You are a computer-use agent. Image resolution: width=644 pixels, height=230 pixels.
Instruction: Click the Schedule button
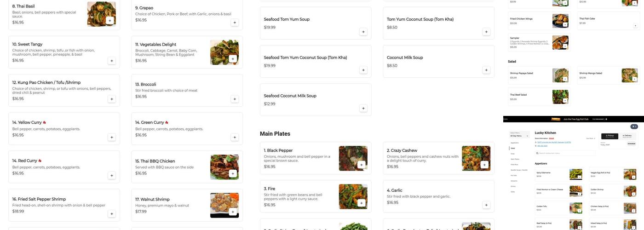(631, 144)
